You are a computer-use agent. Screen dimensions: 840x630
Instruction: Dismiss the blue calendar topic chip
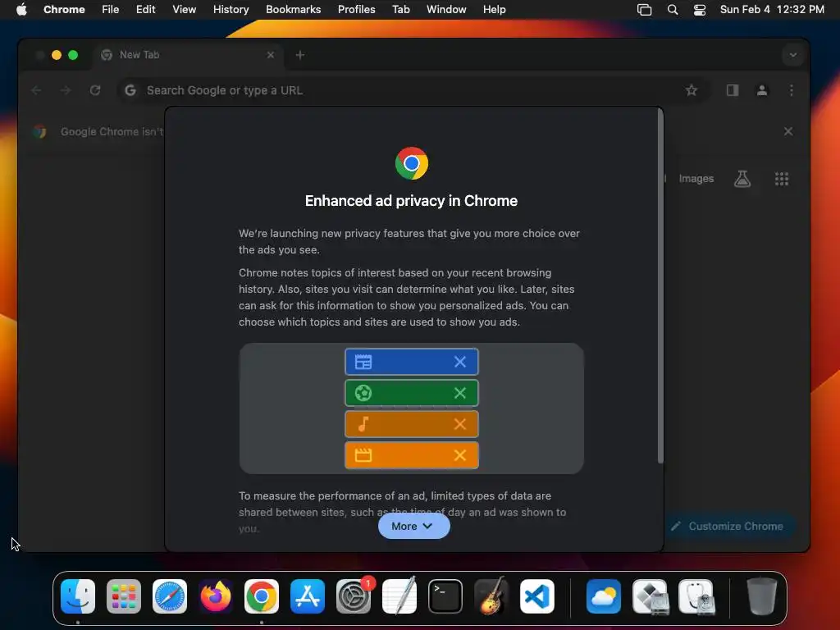tap(459, 362)
